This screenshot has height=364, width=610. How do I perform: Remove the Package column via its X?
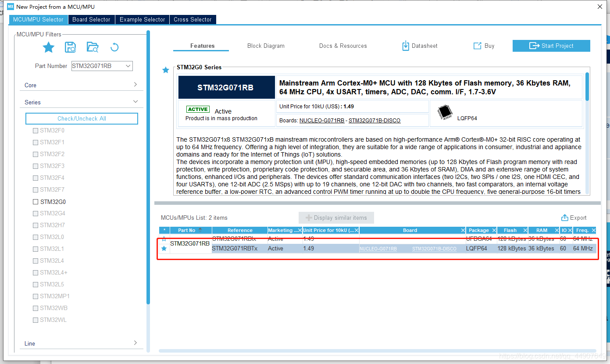point(494,230)
